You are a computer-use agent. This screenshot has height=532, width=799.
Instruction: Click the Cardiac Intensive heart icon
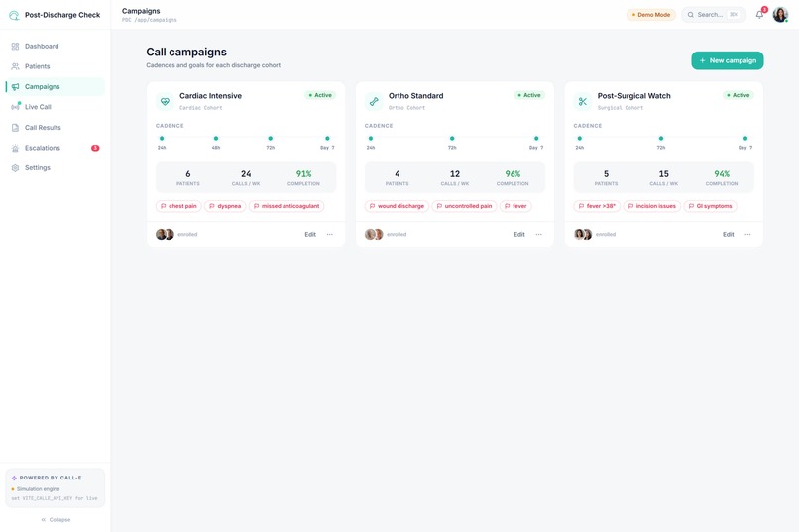165,101
